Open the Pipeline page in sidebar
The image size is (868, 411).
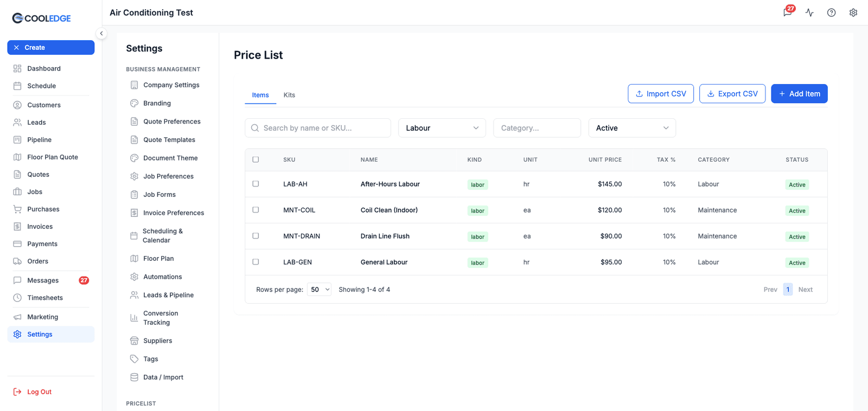pyautogui.click(x=50, y=140)
